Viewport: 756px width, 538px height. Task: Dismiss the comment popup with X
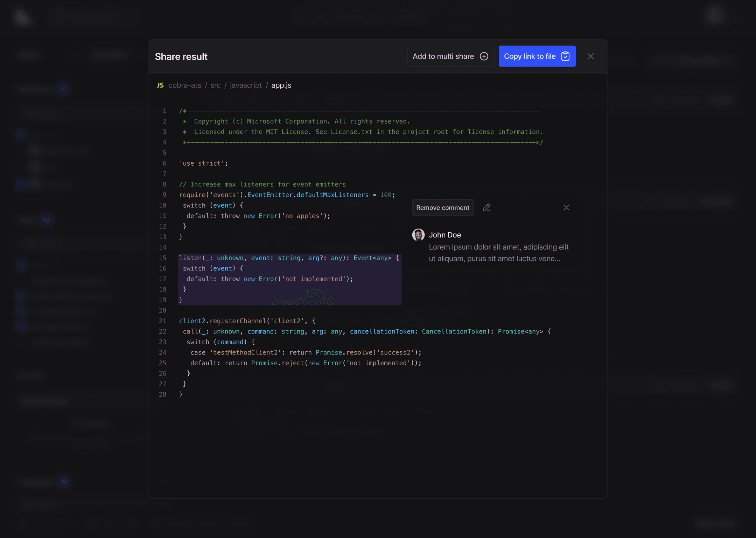(x=566, y=208)
